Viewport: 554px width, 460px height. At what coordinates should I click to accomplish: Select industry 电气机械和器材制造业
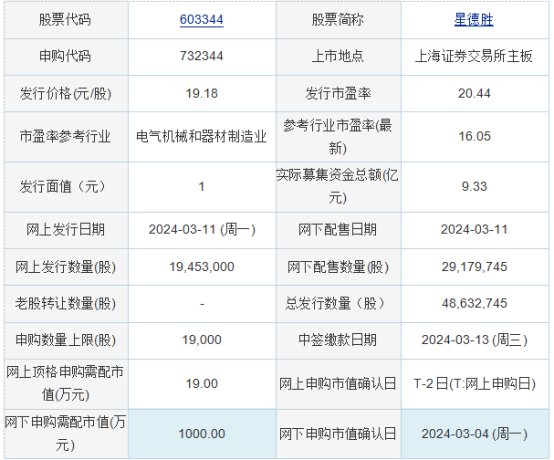click(201, 136)
